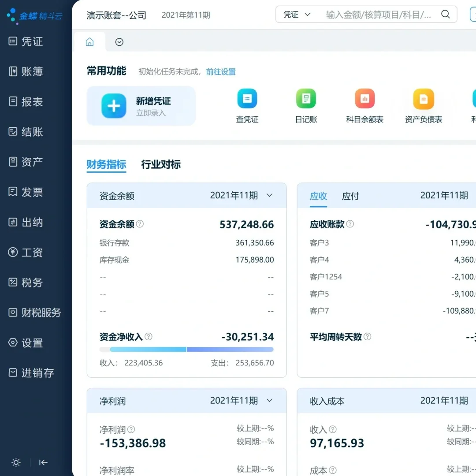Open the 账簿 module from the sidebar
Viewport: 476px width, 476px height.
click(26, 71)
